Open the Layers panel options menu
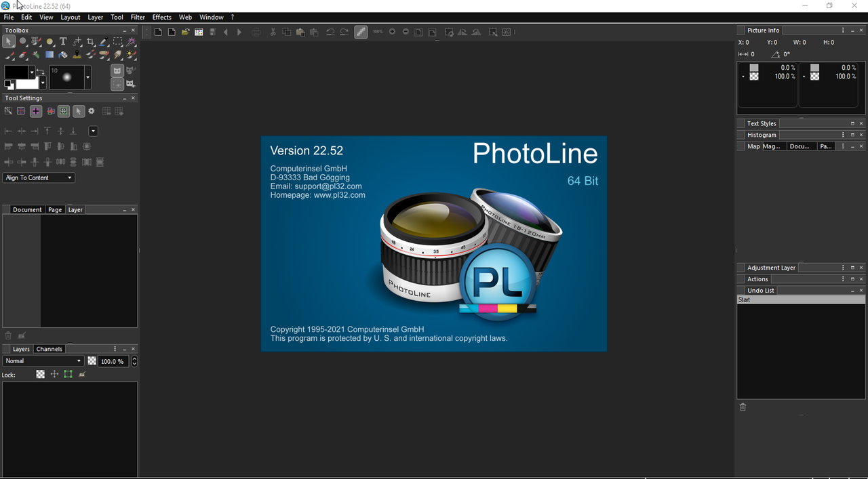Viewport: 868px width, 479px height. (x=115, y=349)
